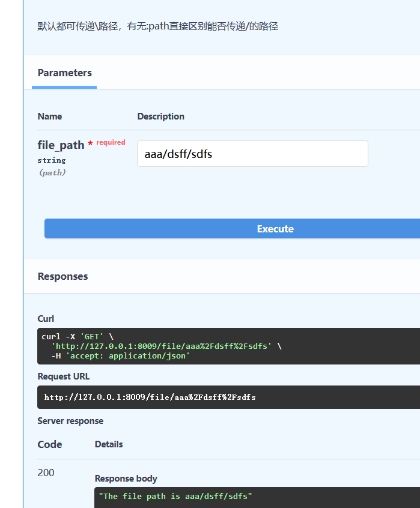Click the curl command code block
Screen dimensions: 420x508
pyautogui.click(x=228, y=346)
